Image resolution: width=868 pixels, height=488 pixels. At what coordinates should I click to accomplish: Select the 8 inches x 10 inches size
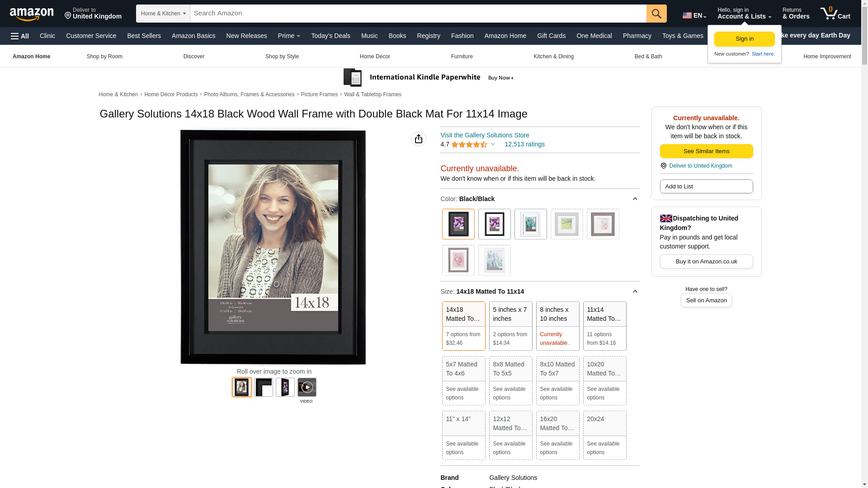pos(557,325)
